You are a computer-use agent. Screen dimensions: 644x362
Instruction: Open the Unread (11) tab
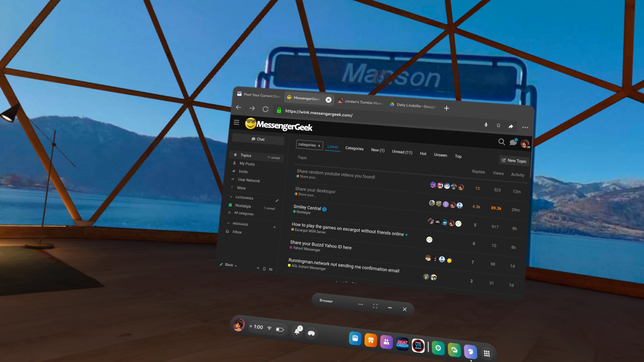[x=402, y=152]
